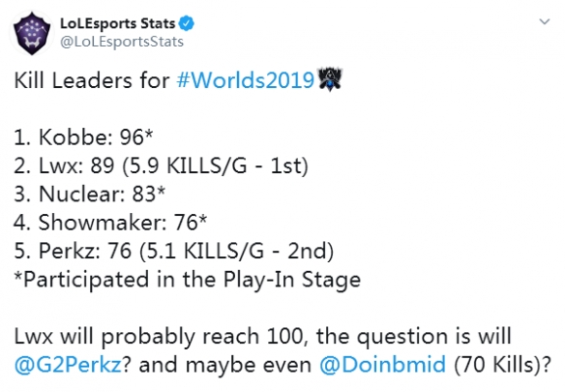This screenshot has width=565, height=392.
Task: Click the '(5.9 KILLS/G - 1st)' stat text
Action: pyautogui.click(x=216, y=166)
